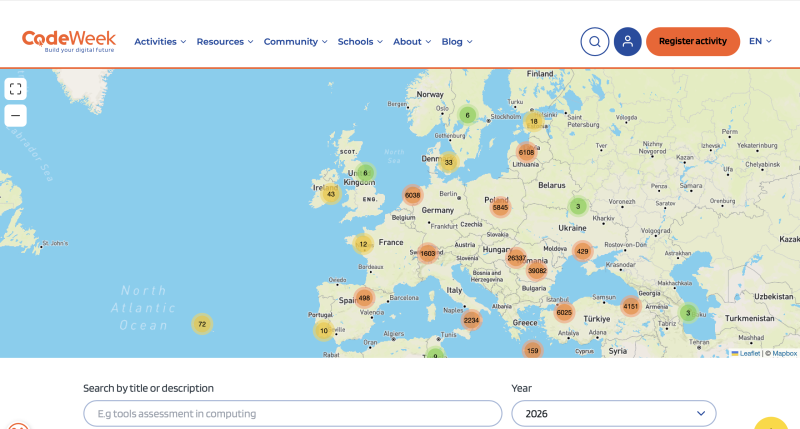Open the 12 cluster in western France
The width and height of the screenshot is (800, 429).
tap(363, 244)
